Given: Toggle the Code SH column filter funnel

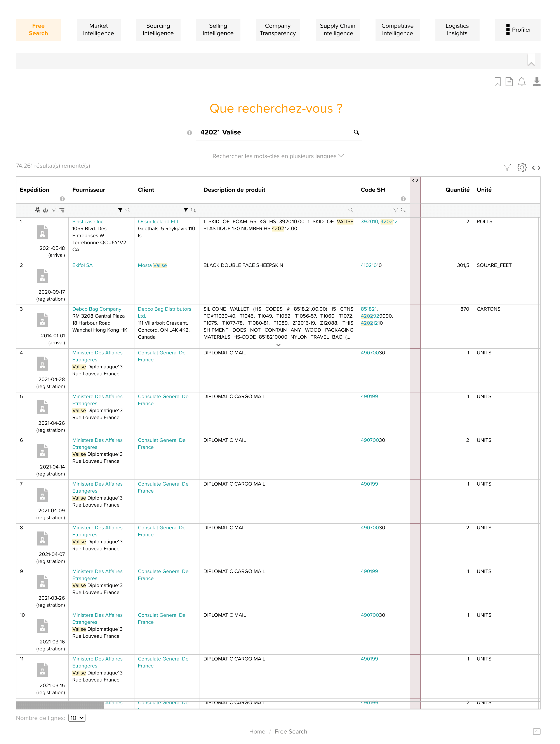Looking at the screenshot, I should pos(396,210).
